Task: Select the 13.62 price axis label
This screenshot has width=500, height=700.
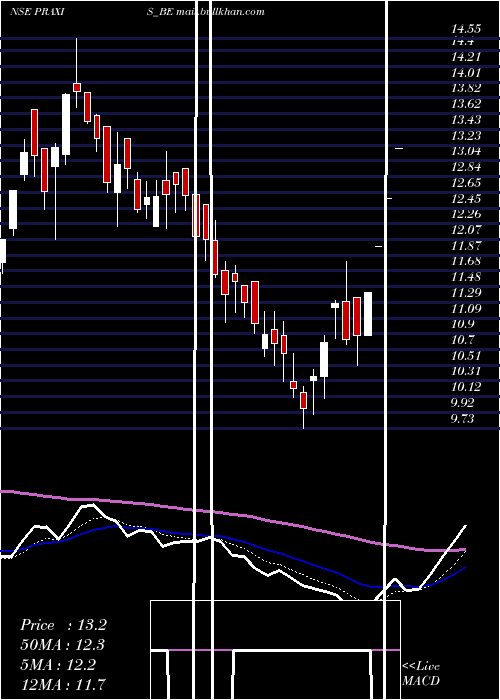Action: pyautogui.click(x=466, y=104)
